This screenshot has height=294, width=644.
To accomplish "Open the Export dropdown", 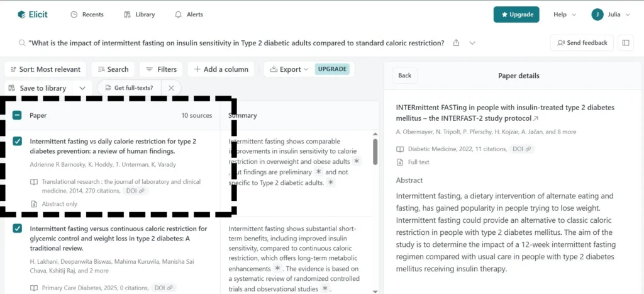I will pyautogui.click(x=289, y=69).
